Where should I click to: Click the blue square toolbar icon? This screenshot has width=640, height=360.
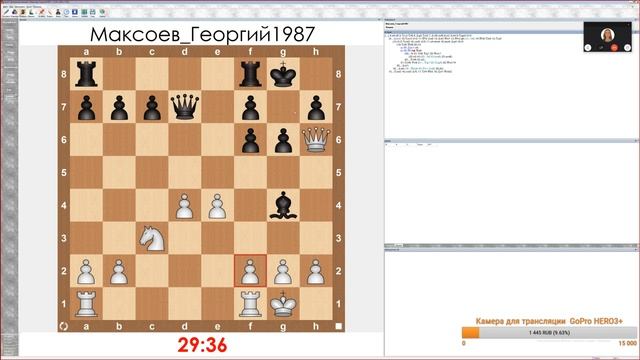pyautogui.click(x=75, y=12)
